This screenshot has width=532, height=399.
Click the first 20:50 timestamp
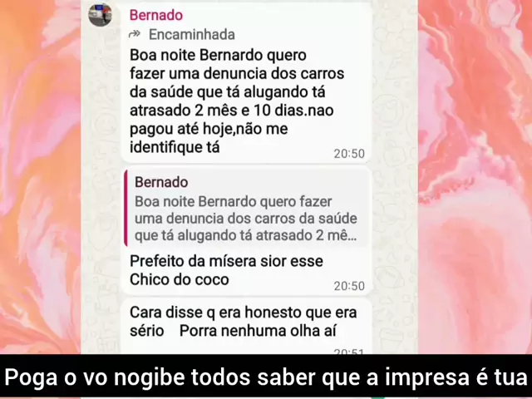pos(349,154)
